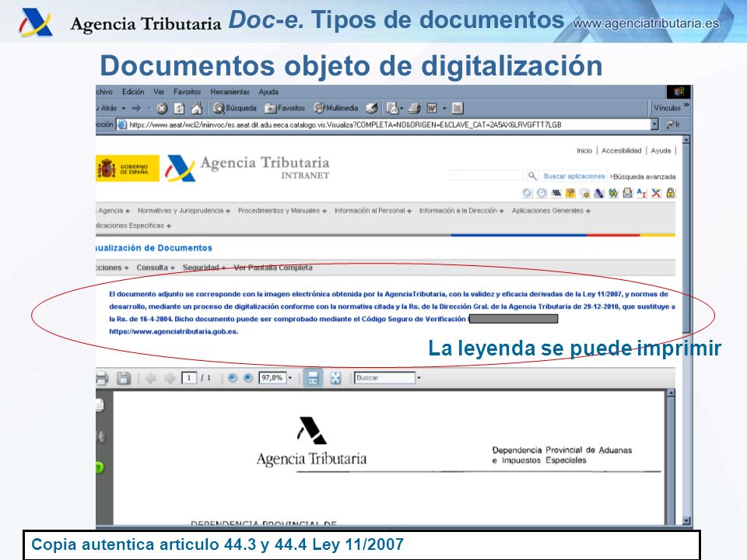Screen dimensions: 747x560
Task: Click the browser Refresh icon
Action: 179,109
